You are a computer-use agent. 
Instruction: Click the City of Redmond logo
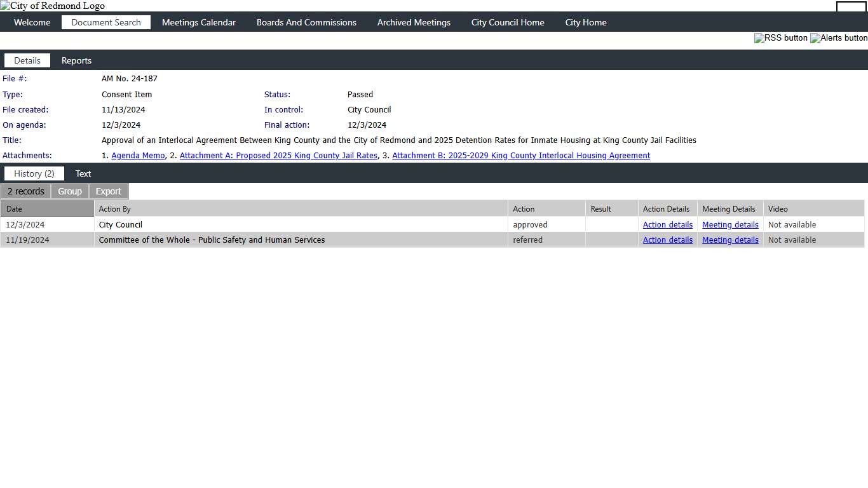click(x=52, y=6)
